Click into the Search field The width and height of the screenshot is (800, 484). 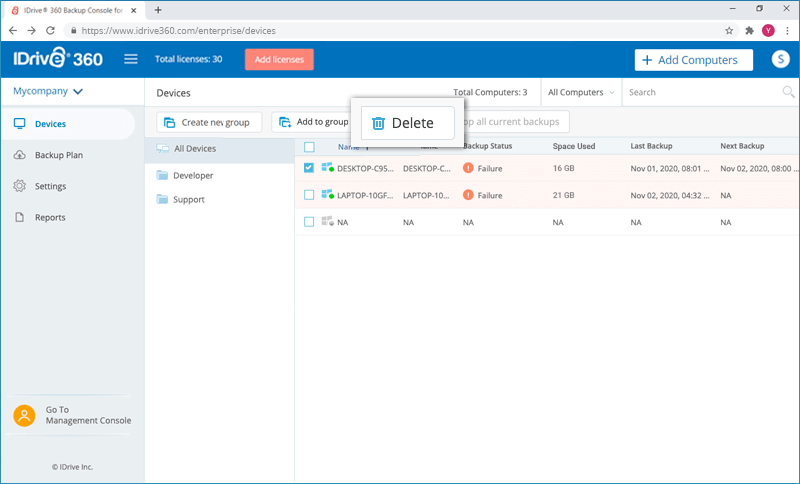pyautogui.click(x=703, y=92)
